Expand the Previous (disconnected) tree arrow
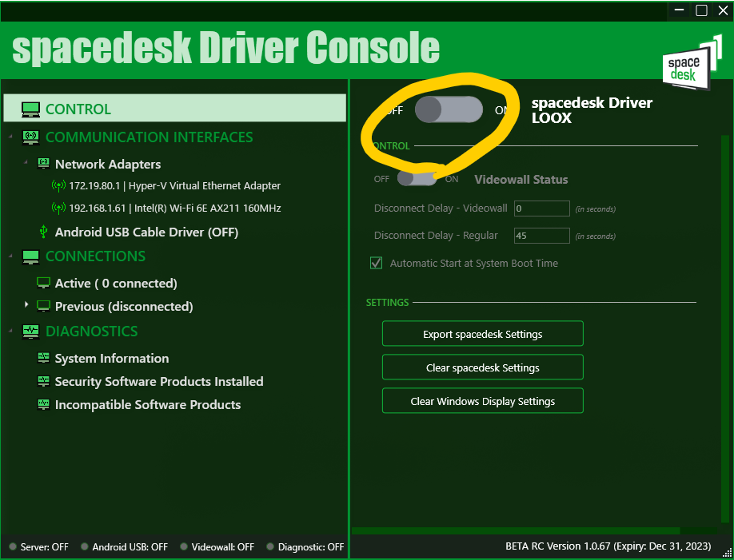Viewport: 734px width, 560px height. tap(26, 304)
